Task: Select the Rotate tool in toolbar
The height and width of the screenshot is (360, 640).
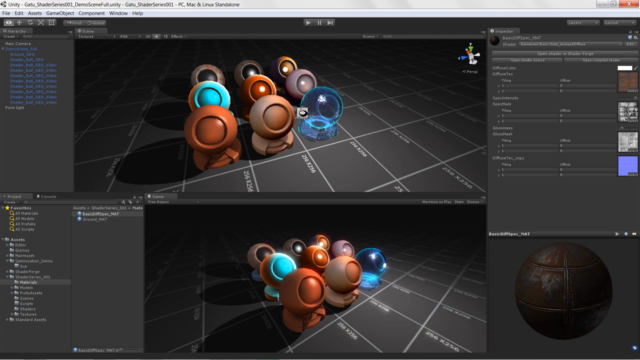Action: (x=30, y=22)
